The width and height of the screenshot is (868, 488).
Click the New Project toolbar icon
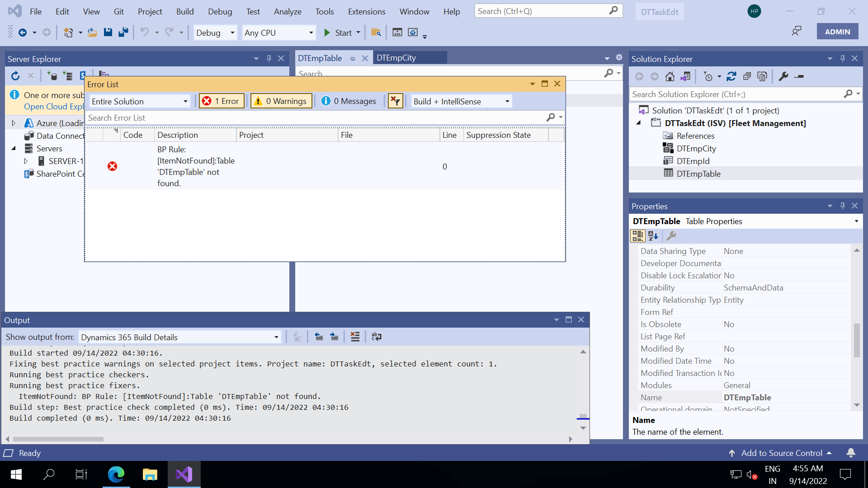(x=68, y=33)
